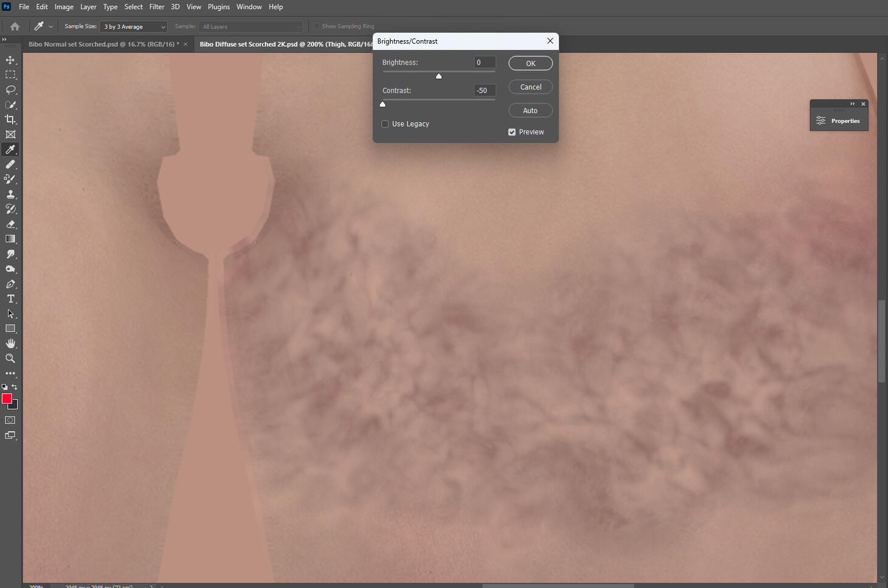
Task: Select the Clone Stamp tool
Action: click(10, 194)
